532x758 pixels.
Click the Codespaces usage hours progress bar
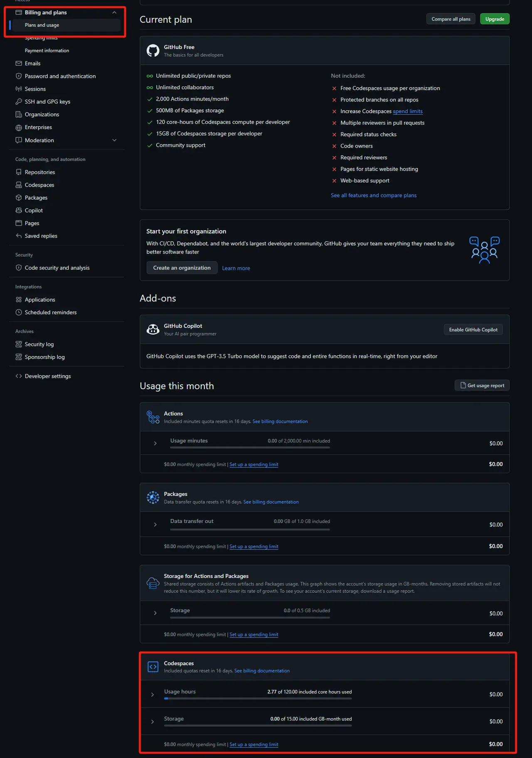[258, 699]
